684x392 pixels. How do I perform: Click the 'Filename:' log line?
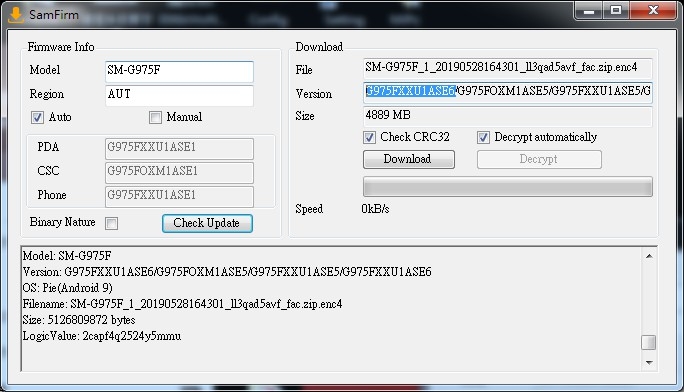pos(182,303)
